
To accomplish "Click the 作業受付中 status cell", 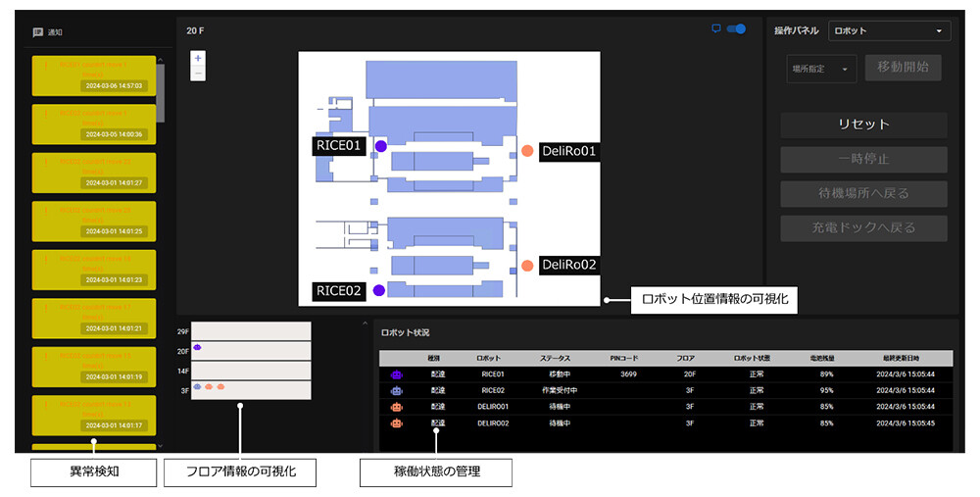I will (x=560, y=391).
